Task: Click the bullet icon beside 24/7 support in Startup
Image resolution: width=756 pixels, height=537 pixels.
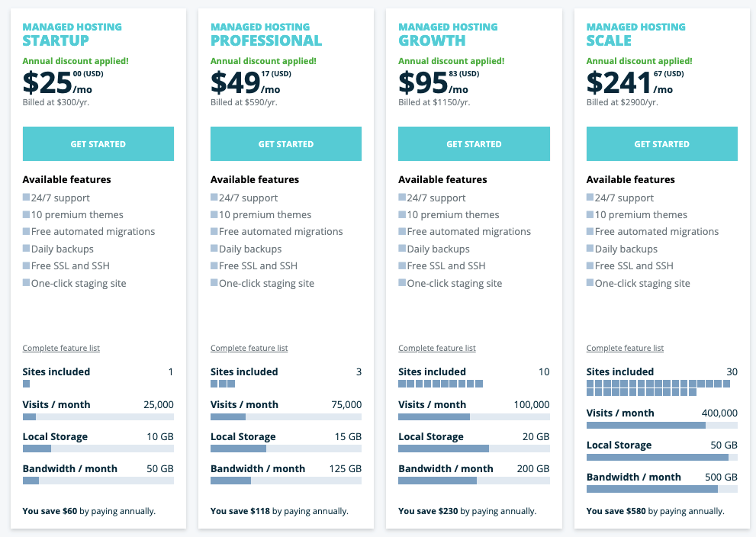Action: pyautogui.click(x=27, y=197)
